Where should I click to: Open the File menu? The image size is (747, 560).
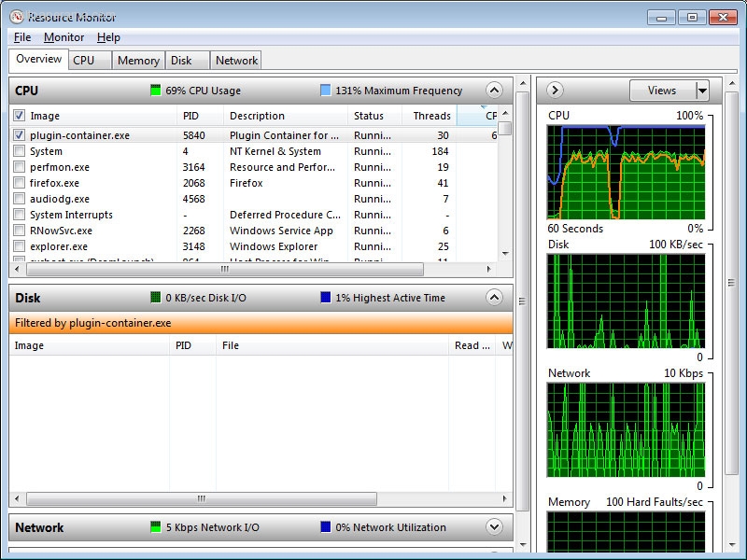point(22,37)
